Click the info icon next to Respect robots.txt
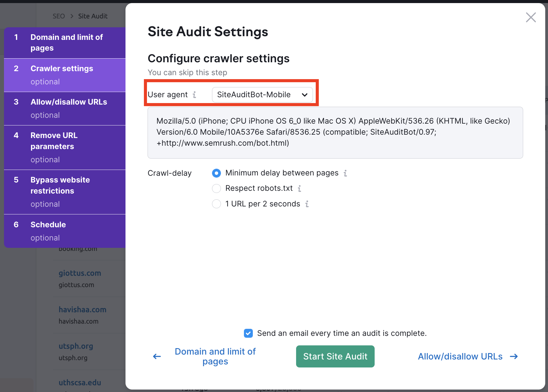548x392 pixels. [x=299, y=189]
